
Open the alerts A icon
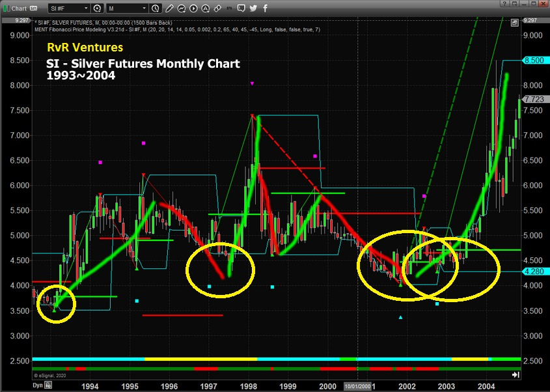pos(205,8)
